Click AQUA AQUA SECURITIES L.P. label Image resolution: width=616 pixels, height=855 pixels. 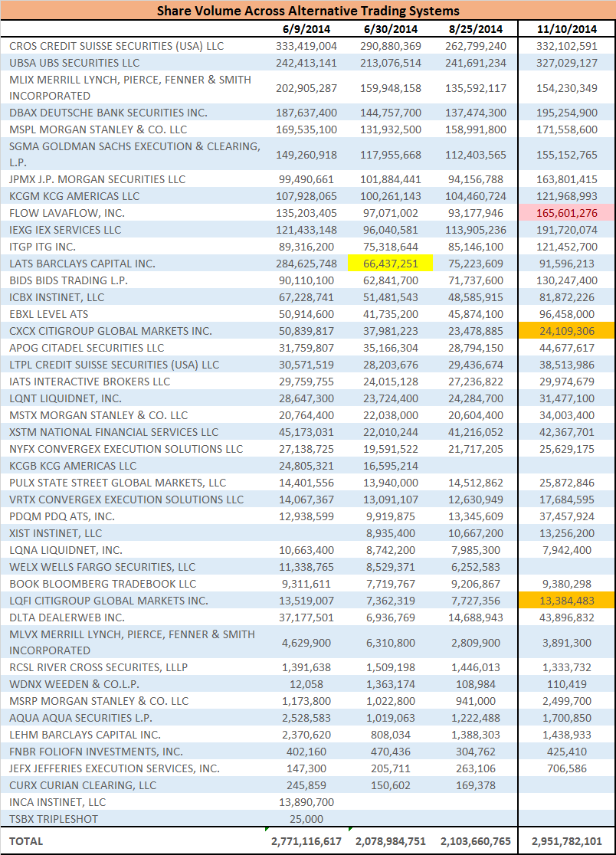click(80, 719)
